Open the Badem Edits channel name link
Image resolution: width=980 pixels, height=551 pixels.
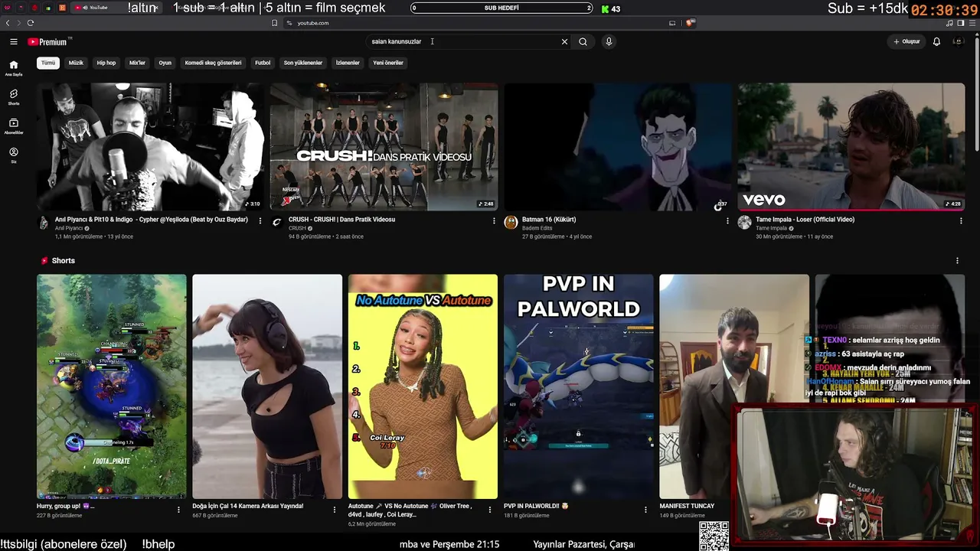[537, 228]
